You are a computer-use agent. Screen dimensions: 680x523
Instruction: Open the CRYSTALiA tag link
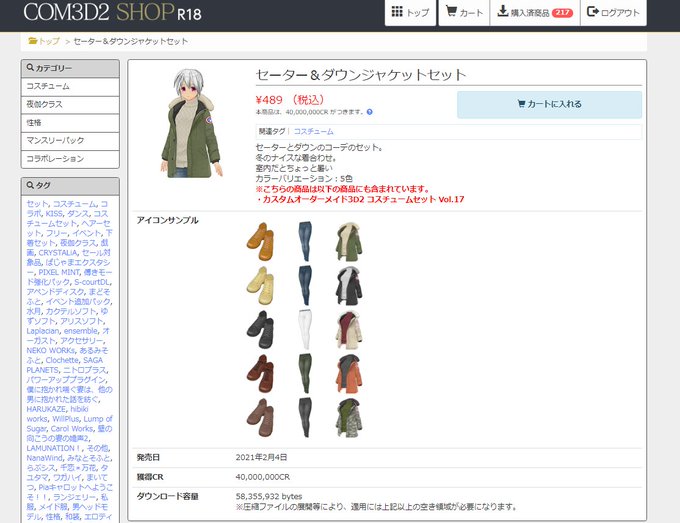(x=58, y=253)
